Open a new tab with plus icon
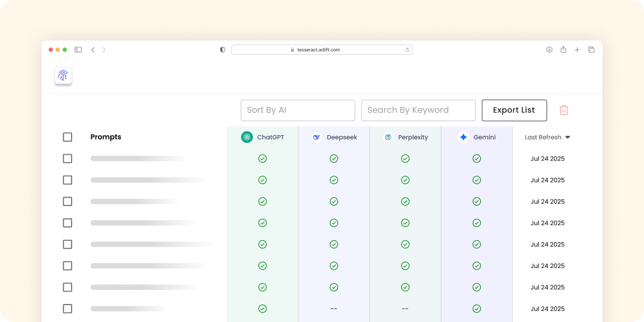This screenshot has width=644, height=322. point(577,50)
